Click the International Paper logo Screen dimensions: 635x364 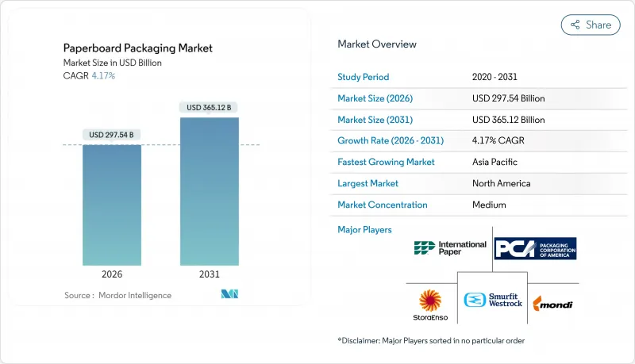point(449,249)
